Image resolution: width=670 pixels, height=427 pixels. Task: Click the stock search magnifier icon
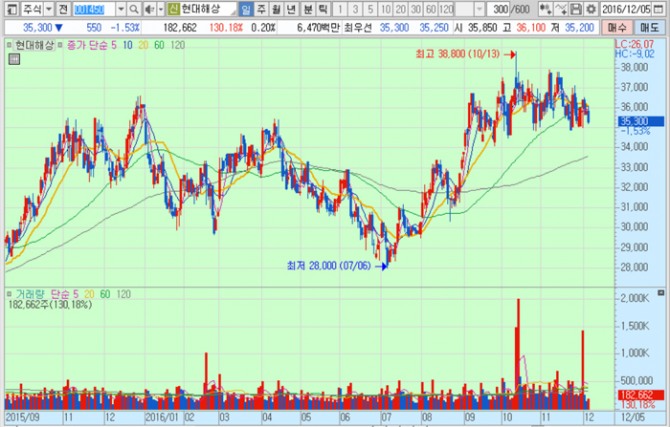coord(135,9)
